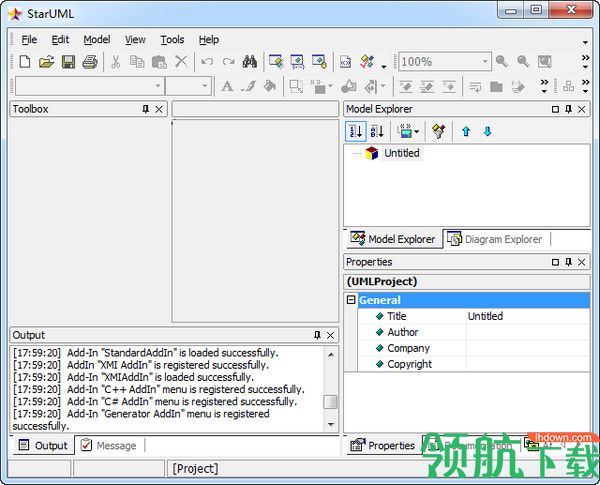Click the Copy toolbar icon
The width and height of the screenshot is (600, 485).
137,62
